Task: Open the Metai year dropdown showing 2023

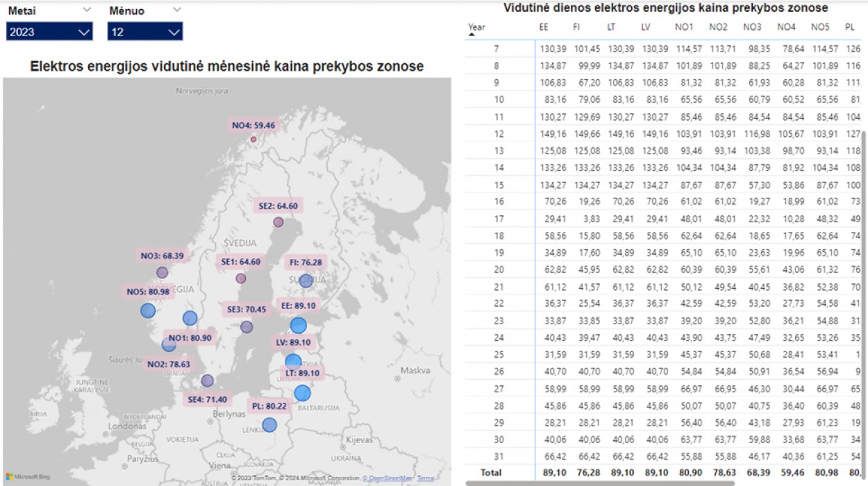Action: click(49, 32)
